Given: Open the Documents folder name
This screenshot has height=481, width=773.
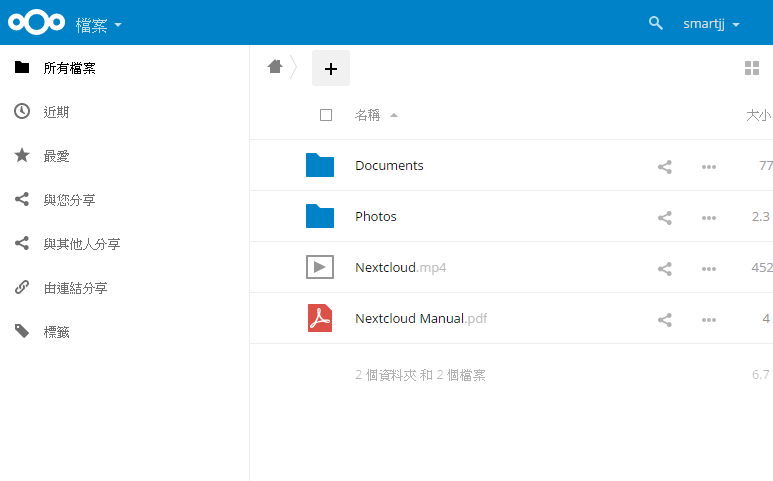Looking at the screenshot, I should pyautogui.click(x=389, y=166).
